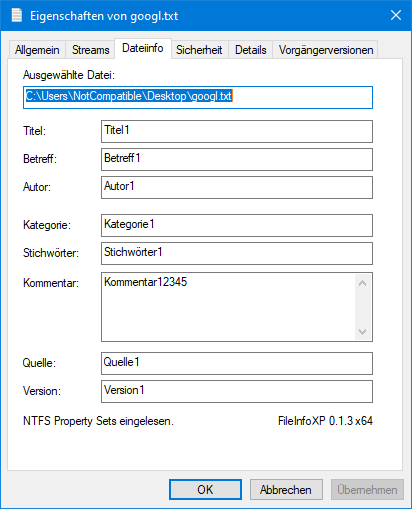412x509 pixels.
Task: Click the 'Quelle:' label
Action: coord(39,363)
